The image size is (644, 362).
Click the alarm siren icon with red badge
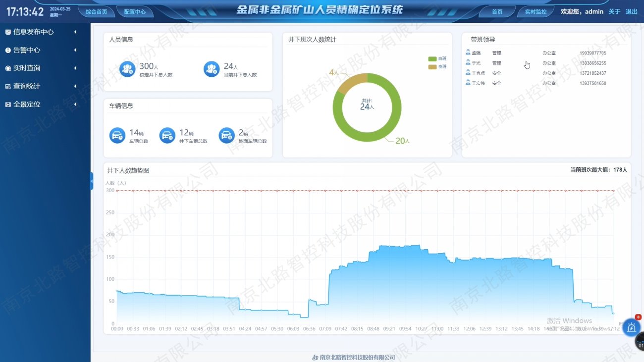coord(631,327)
